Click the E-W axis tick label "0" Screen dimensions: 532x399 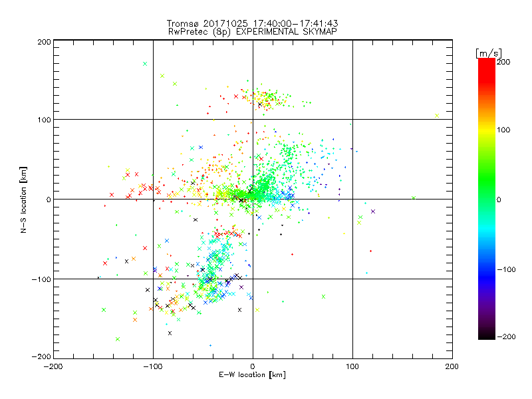(253, 366)
